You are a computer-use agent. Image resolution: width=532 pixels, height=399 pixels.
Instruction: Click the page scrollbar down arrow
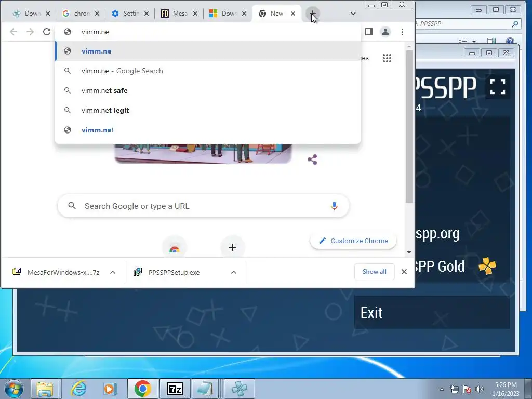pyautogui.click(x=409, y=252)
